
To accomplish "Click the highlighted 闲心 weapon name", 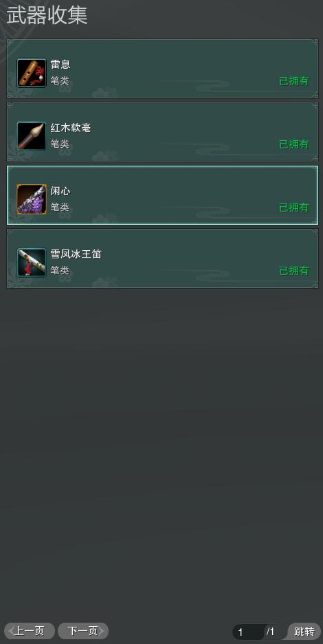I will click(60, 191).
